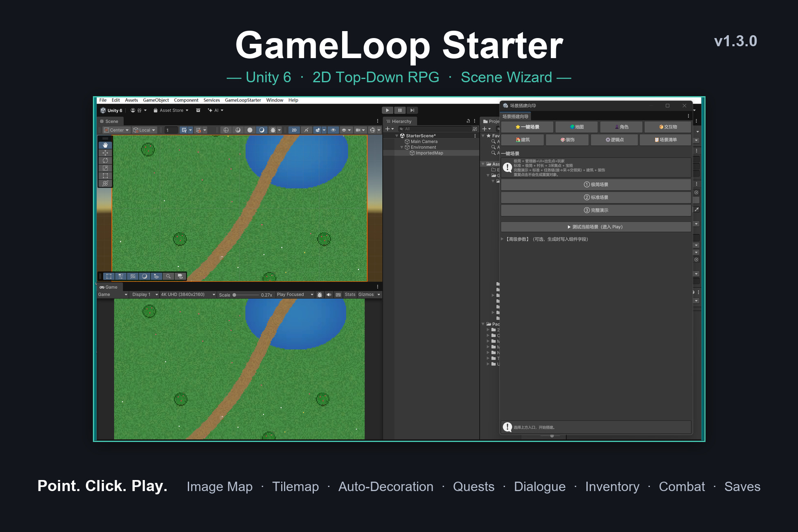Open the Display 1 dropdown
Image resolution: width=798 pixels, height=532 pixels.
[x=145, y=295]
